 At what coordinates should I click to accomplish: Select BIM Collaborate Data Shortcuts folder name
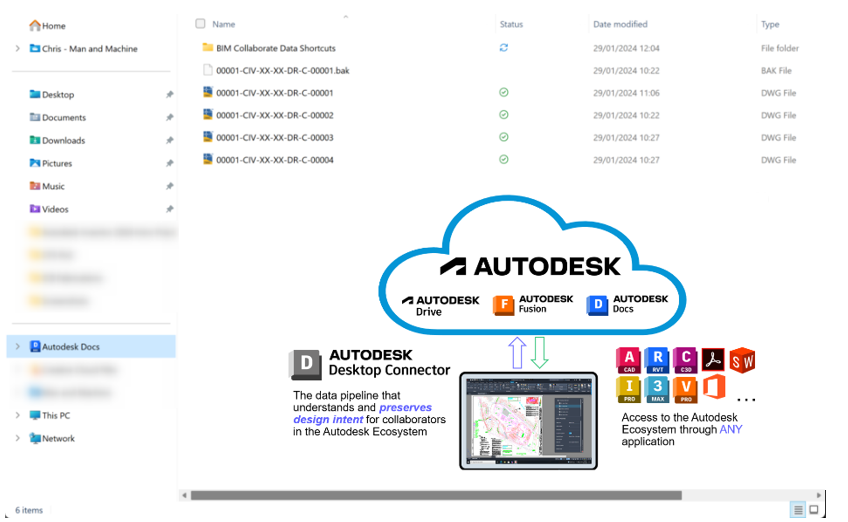click(x=276, y=48)
